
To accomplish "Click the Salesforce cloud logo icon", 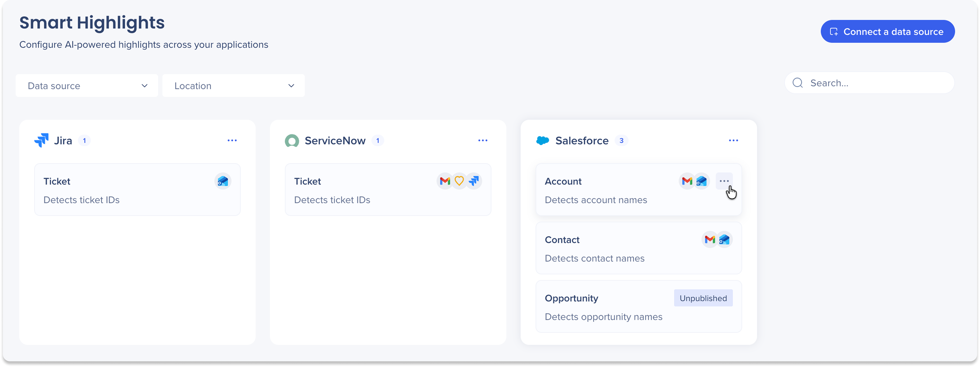I will (x=543, y=141).
